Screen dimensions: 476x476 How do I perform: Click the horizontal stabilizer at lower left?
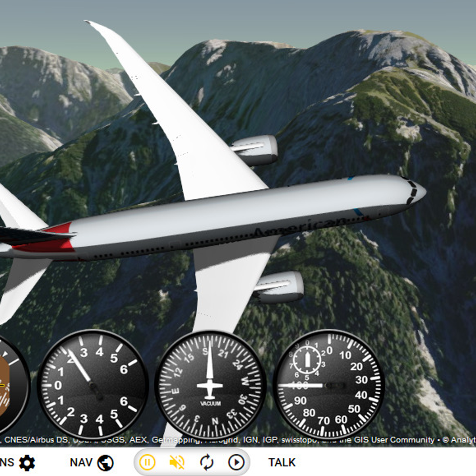point(20,286)
